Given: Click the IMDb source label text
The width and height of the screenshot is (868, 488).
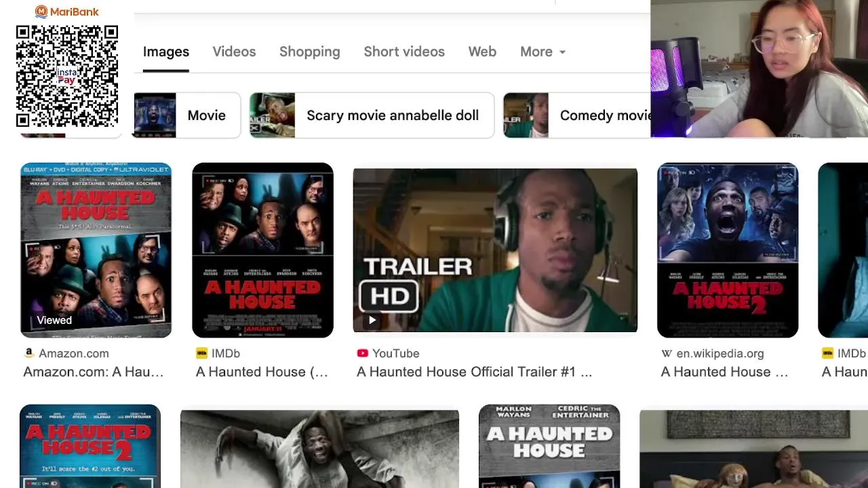Looking at the screenshot, I should click(226, 353).
